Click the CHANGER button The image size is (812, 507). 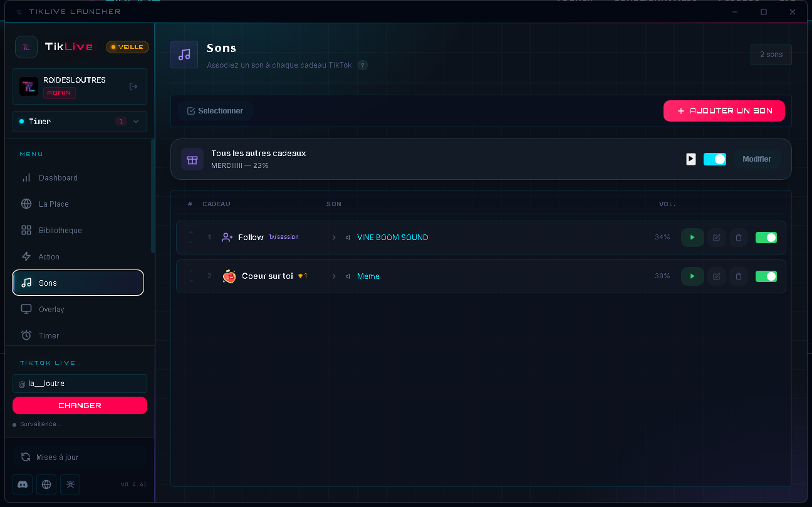[80, 405]
